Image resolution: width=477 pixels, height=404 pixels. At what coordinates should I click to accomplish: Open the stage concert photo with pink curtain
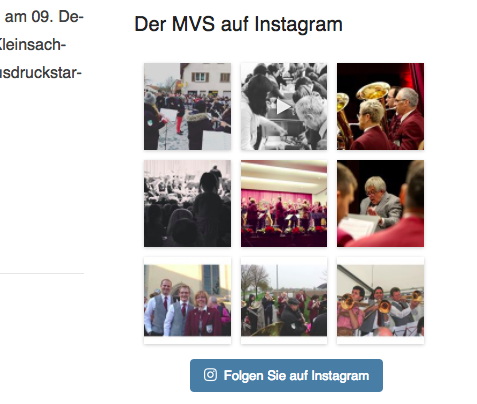[284, 203]
